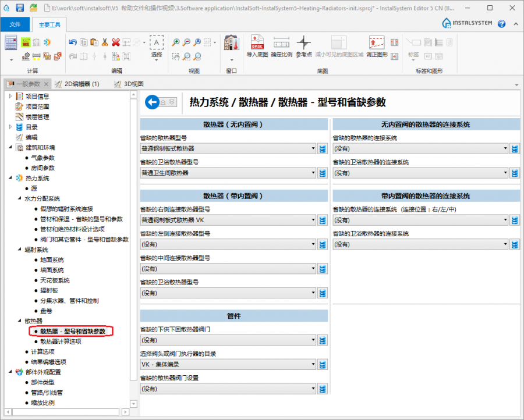Click the red X delete icon
This screenshot has height=420, width=524.
tap(115, 42)
